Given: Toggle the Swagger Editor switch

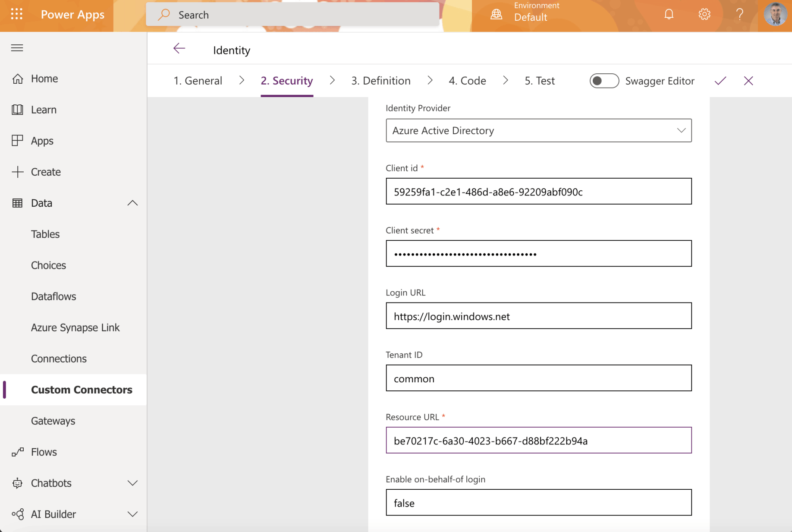Looking at the screenshot, I should [604, 81].
